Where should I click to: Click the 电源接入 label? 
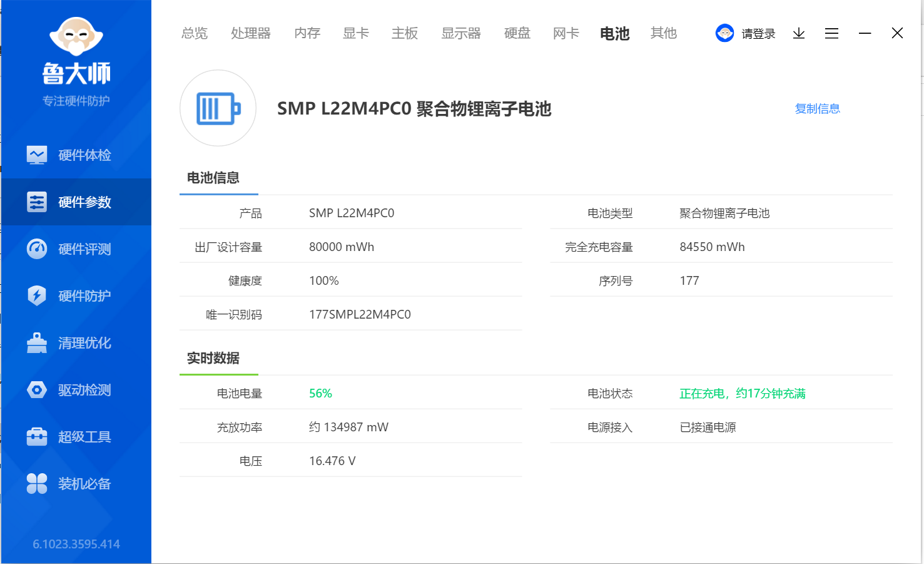(610, 428)
